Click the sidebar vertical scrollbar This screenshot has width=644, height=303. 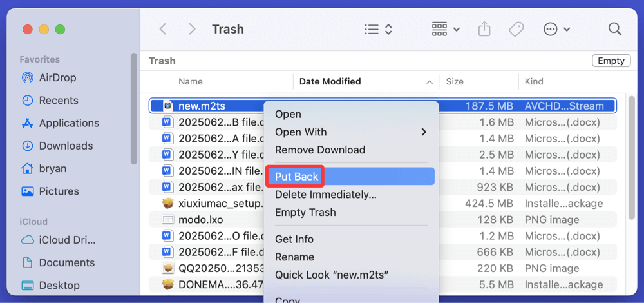click(134, 108)
